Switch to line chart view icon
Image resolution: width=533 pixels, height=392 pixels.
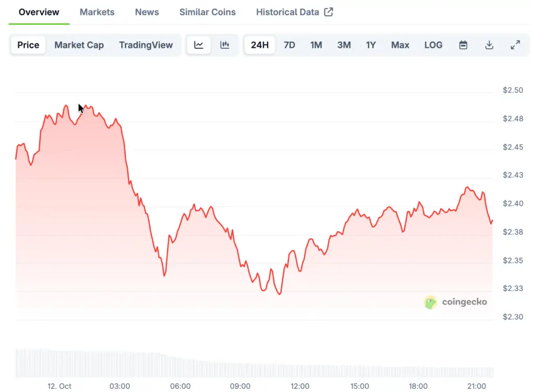click(x=199, y=45)
